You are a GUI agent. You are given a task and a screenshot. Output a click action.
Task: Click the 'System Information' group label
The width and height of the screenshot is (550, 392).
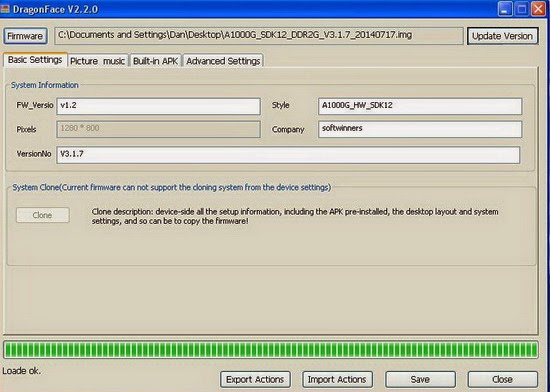pyautogui.click(x=45, y=85)
